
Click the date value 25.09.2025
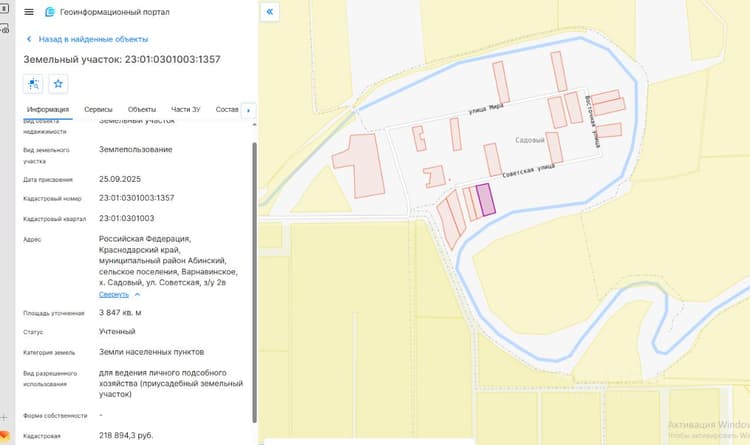pos(120,179)
